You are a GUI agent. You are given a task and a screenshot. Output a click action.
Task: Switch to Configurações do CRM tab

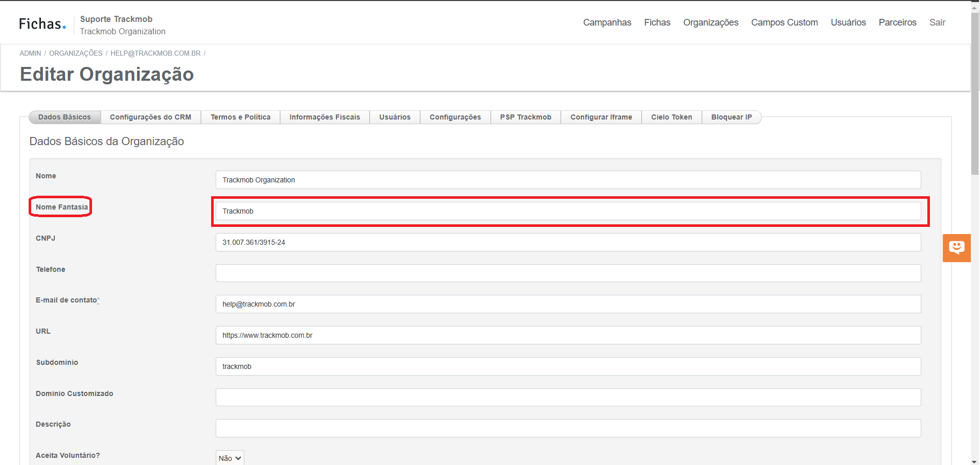[x=150, y=117]
